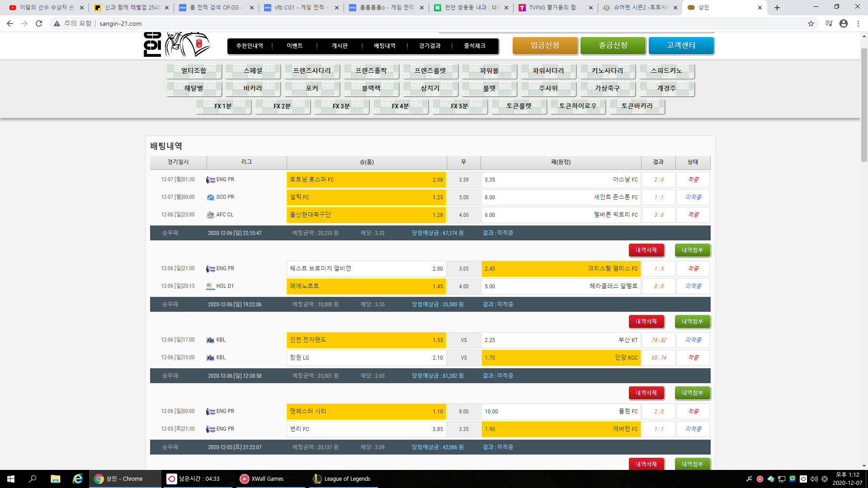Open Chrome three-dot menu

tap(858, 23)
